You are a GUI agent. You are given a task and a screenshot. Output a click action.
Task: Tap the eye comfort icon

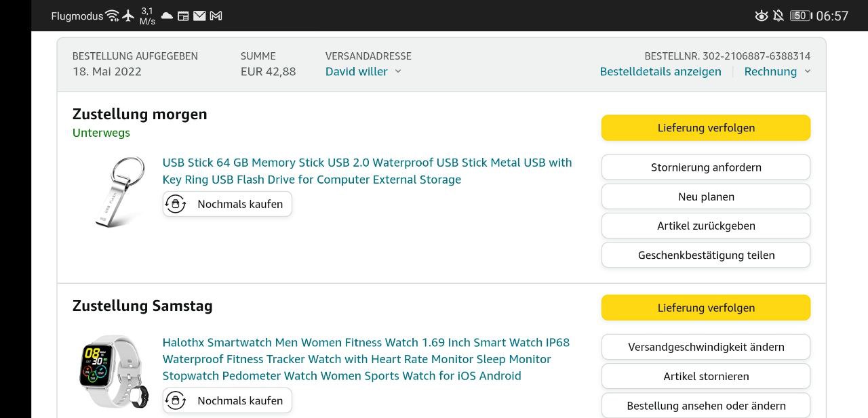click(x=761, y=16)
